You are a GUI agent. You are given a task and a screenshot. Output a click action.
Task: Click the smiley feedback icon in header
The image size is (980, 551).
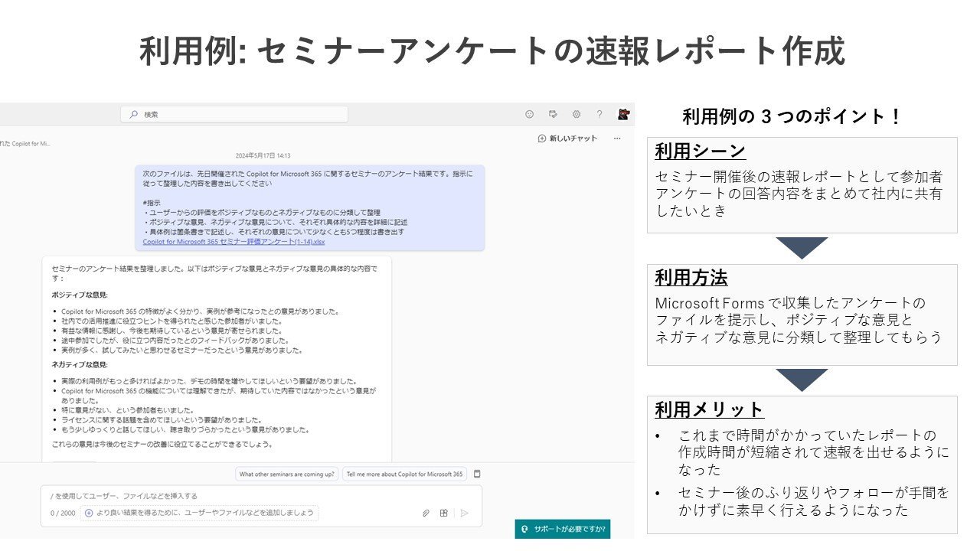coord(529,114)
